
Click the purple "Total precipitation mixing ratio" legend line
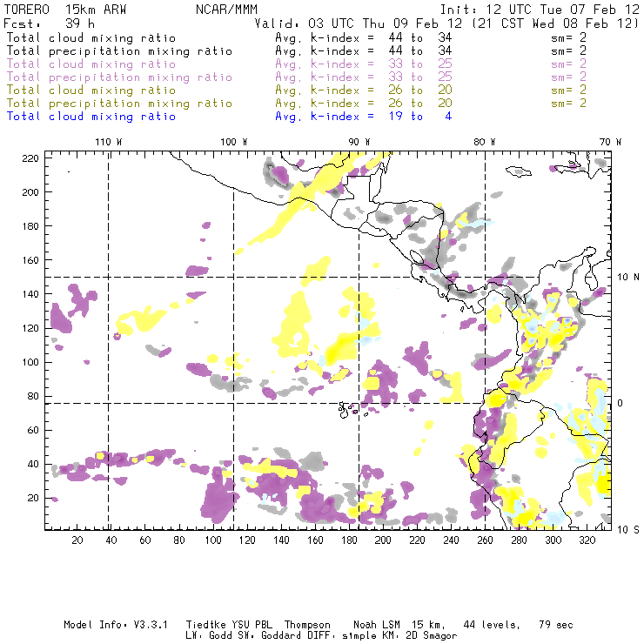pos(119,77)
